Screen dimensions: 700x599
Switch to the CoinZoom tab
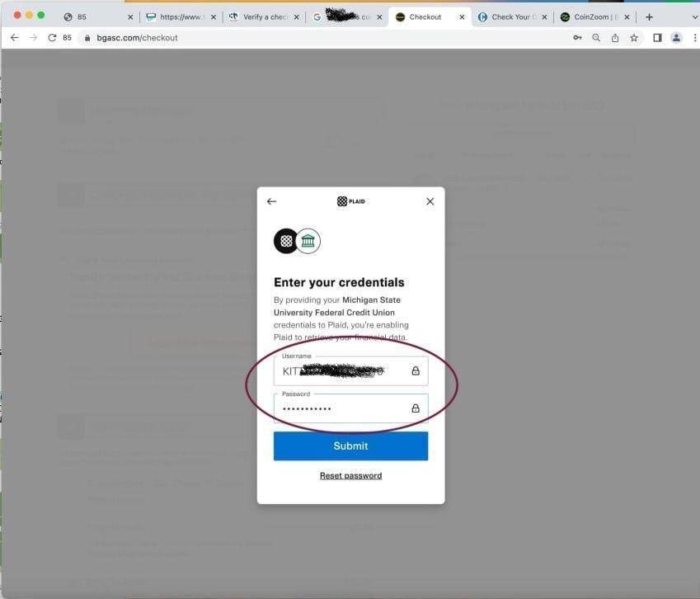click(590, 17)
